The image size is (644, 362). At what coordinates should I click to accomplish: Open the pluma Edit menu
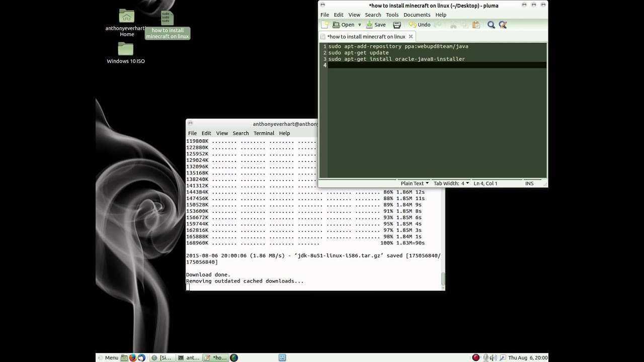point(339,15)
